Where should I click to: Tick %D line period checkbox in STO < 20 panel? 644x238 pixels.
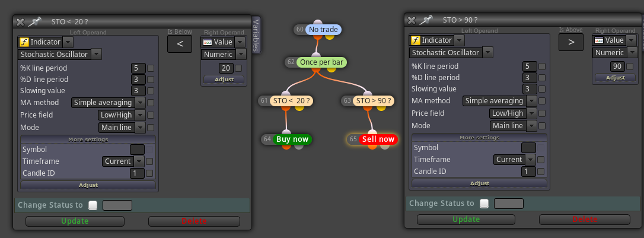[x=151, y=80]
